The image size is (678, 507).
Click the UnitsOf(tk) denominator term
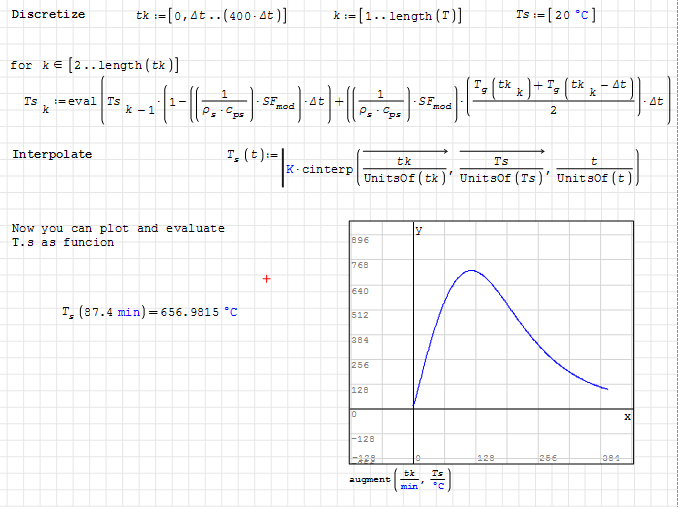[404, 179]
